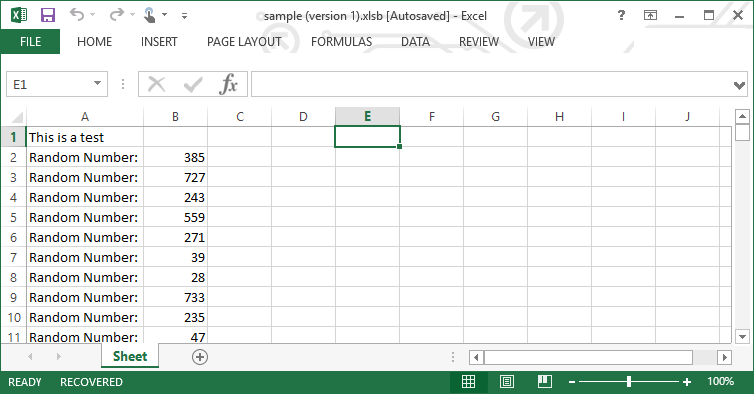
Task: Click cell with value 235
Action: tap(176, 318)
